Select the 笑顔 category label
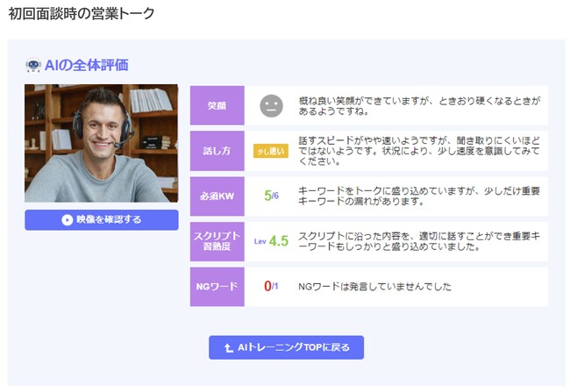The height and width of the screenshot is (392, 570). [217, 105]
